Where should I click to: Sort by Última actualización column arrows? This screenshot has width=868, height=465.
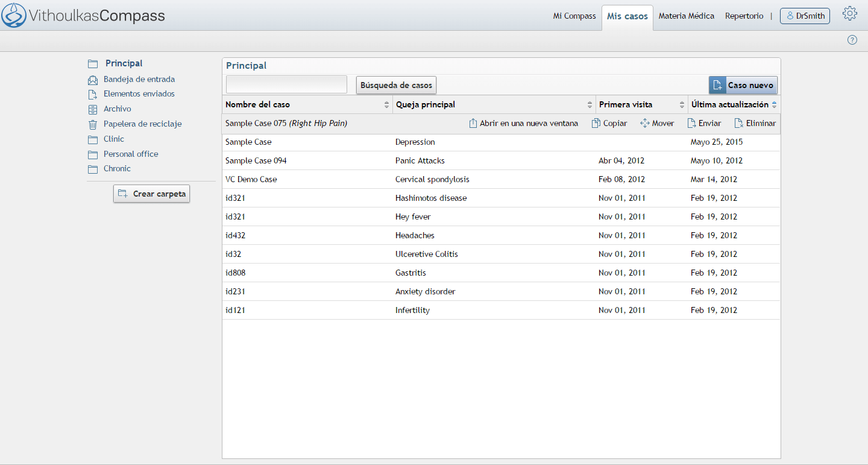(x=775, y=105)
